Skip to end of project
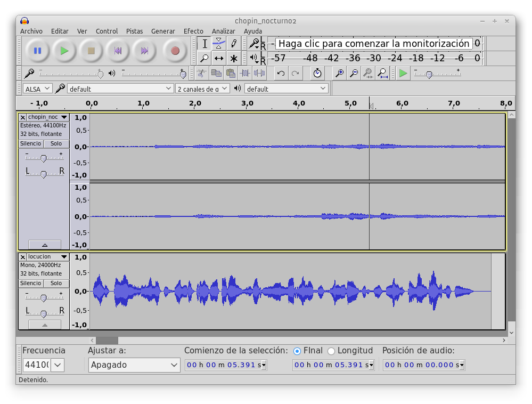This screenshot has width=532, height=404. click(x=144, y=51)
